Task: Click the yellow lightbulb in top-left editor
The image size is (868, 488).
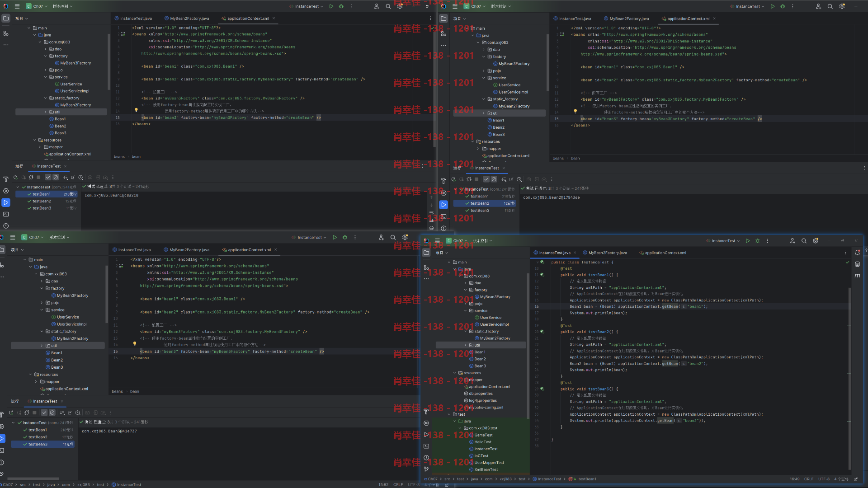Action: tap(136, 110)
